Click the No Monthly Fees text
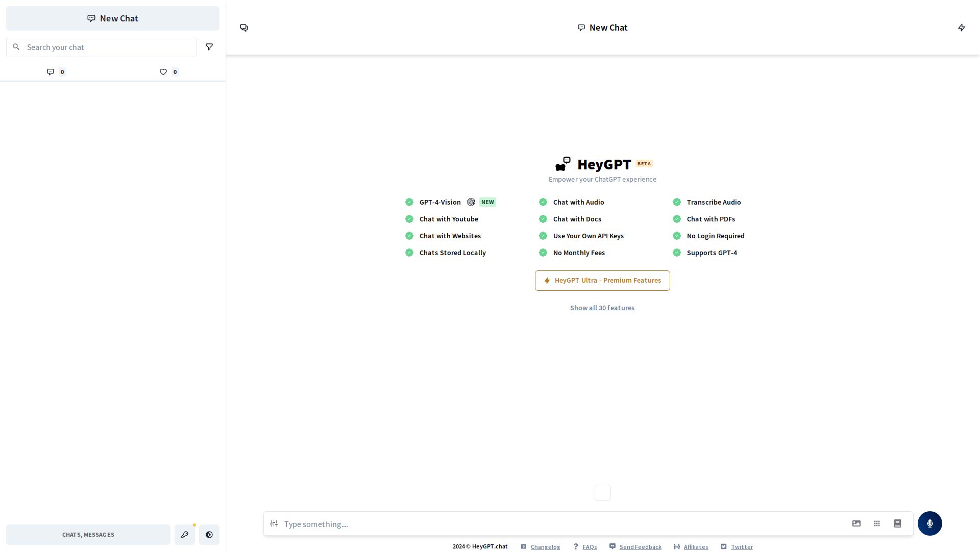This screenshot has width=980, height=551. point(579,253)
